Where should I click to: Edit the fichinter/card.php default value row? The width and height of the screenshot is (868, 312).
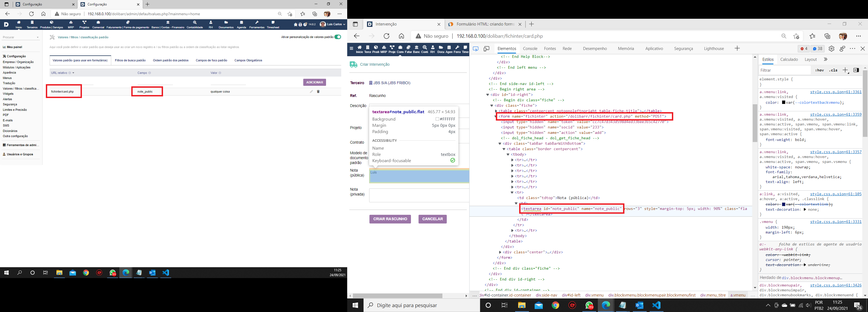click(311, 92)
